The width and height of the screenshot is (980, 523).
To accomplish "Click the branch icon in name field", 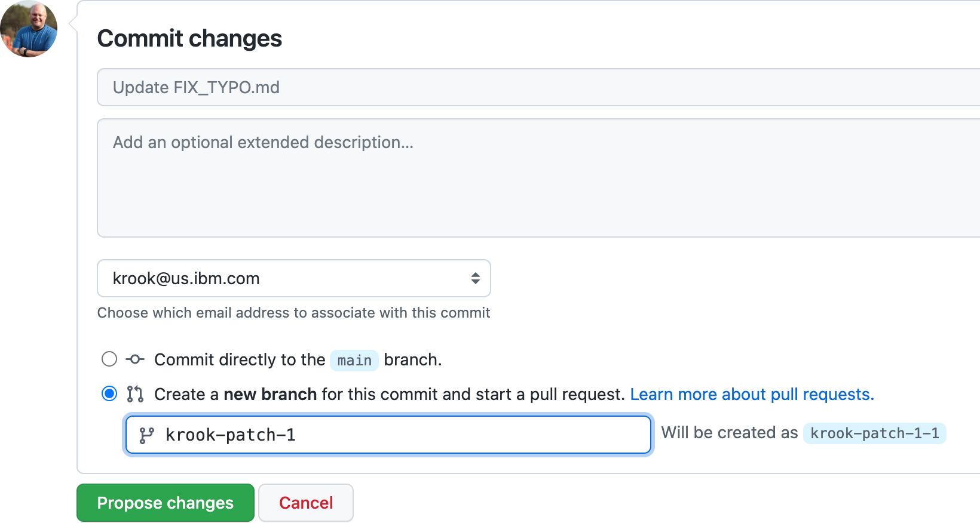I will point(146,435).
